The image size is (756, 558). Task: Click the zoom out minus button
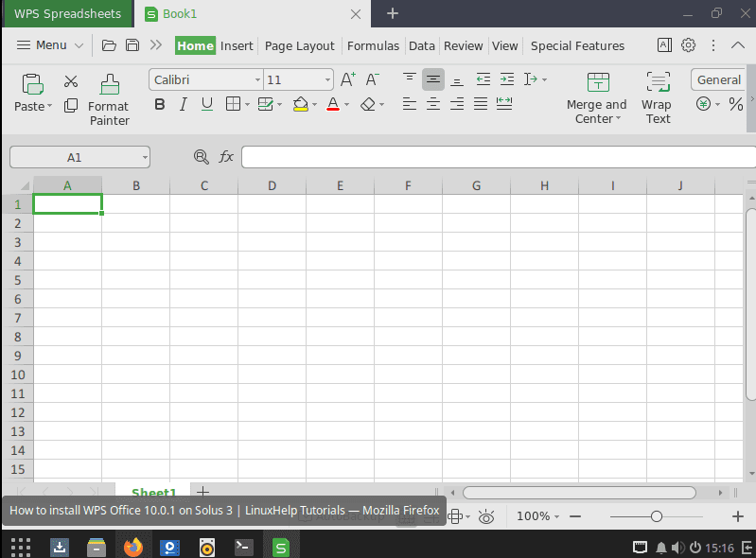pyautogui.click(x=575, y=516)
